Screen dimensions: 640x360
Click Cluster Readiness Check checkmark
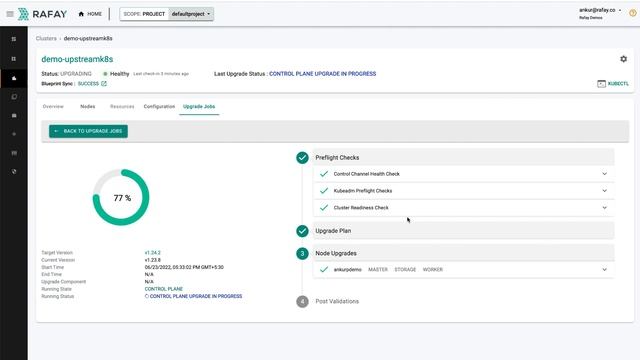pos(324,208)
